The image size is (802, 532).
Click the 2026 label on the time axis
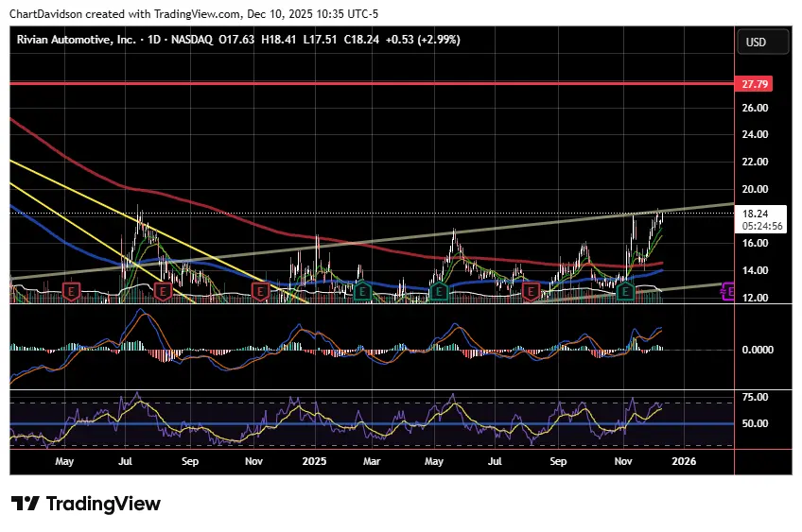[x=684, y=461]
